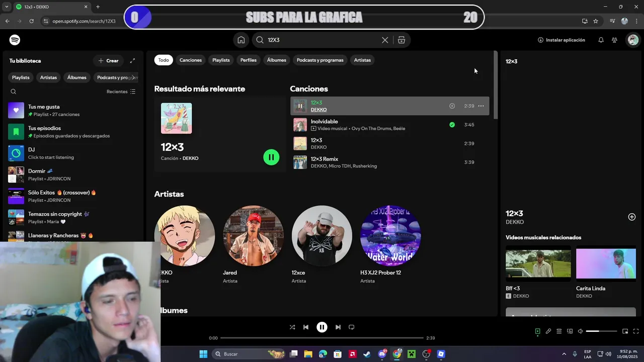Reload the browser page
This screenshot has height=362, width=644.
coord(31,21)
